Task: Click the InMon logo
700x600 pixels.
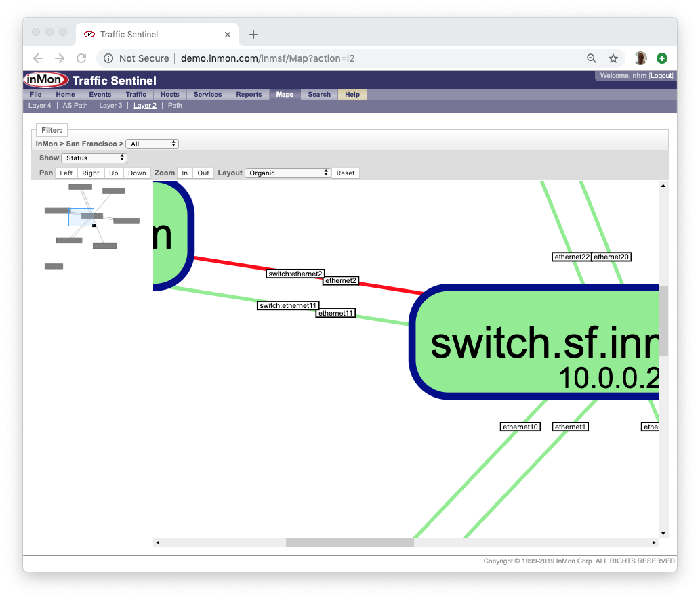Action: coord(46,80)
